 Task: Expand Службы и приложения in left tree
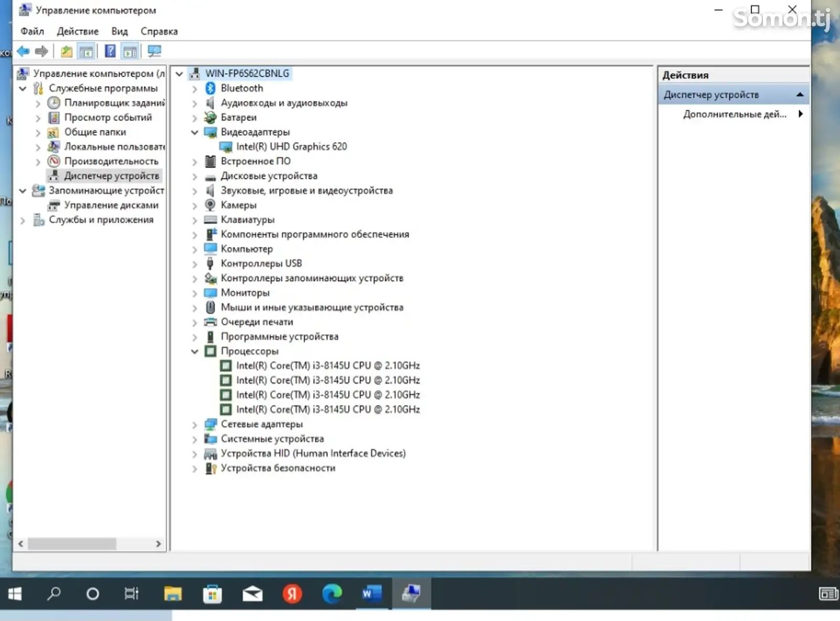pos(23,220)
